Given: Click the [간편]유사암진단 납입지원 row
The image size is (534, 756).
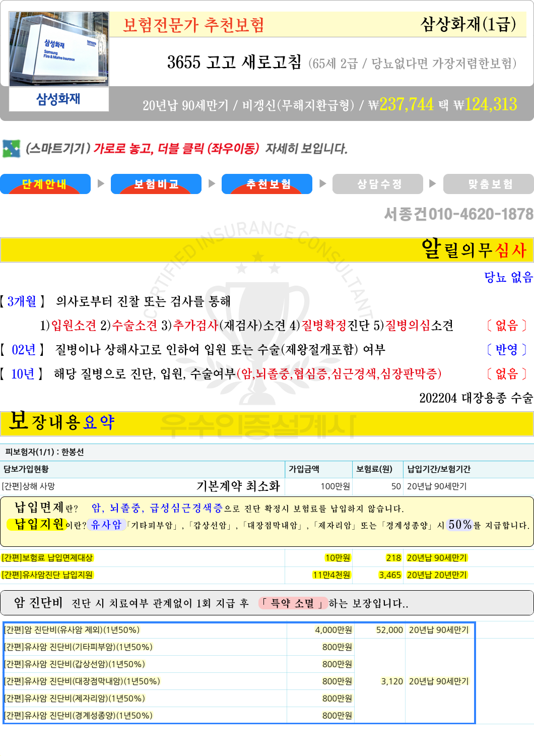Looking at the screenshot, I should pos(267,575).
